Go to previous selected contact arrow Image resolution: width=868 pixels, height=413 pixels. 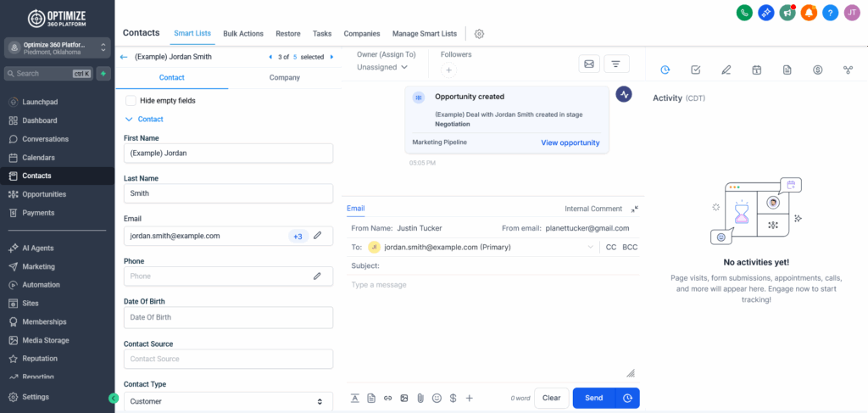(270, 57)
